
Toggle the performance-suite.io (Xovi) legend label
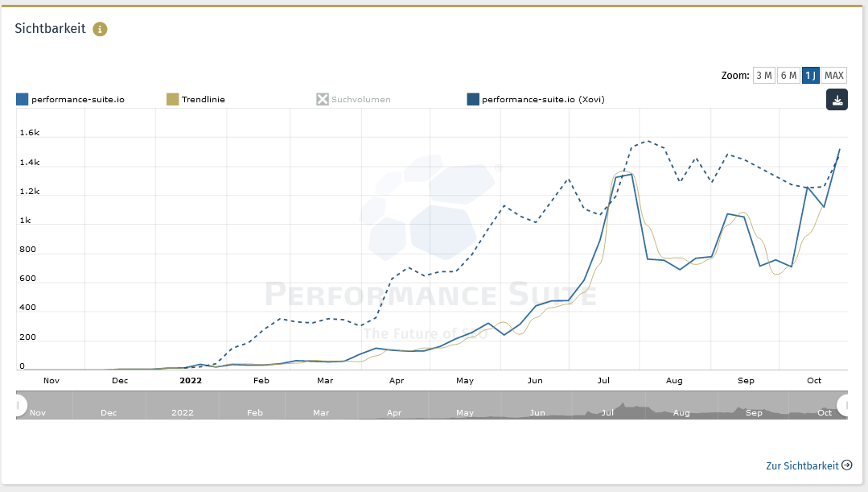(x=543, y=100)
